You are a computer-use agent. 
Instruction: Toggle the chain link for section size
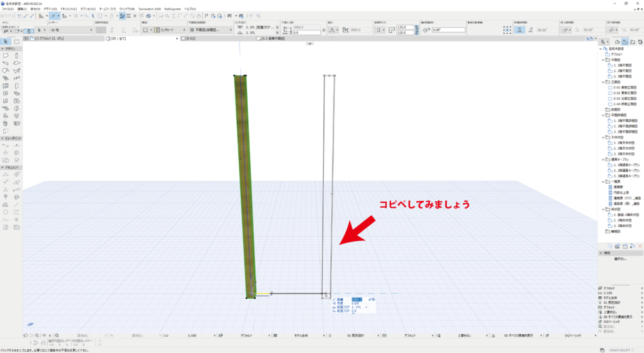[416, 30]
